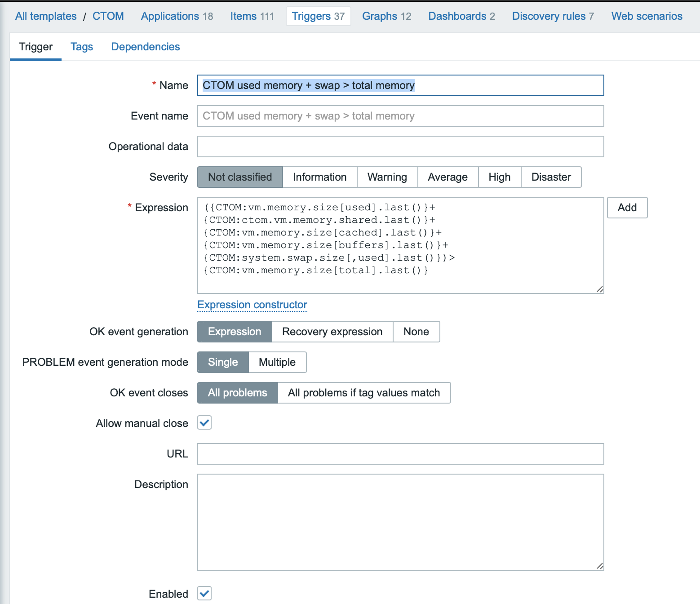Image resolution: width=700 pixels, height=604 pixels.
Task: Open the Tags tab
Action: (82, 47)
